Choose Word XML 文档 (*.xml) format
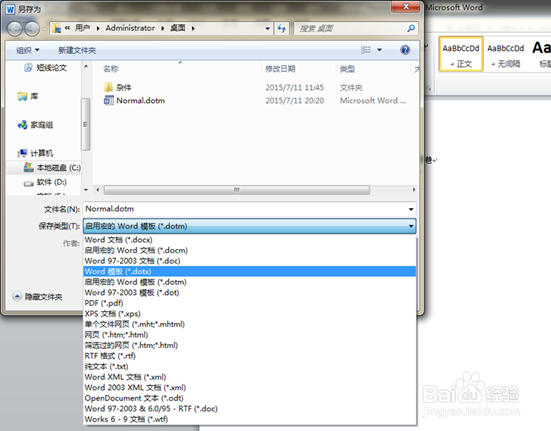This screenshot has width=551, height=431. tap(249, 377)
